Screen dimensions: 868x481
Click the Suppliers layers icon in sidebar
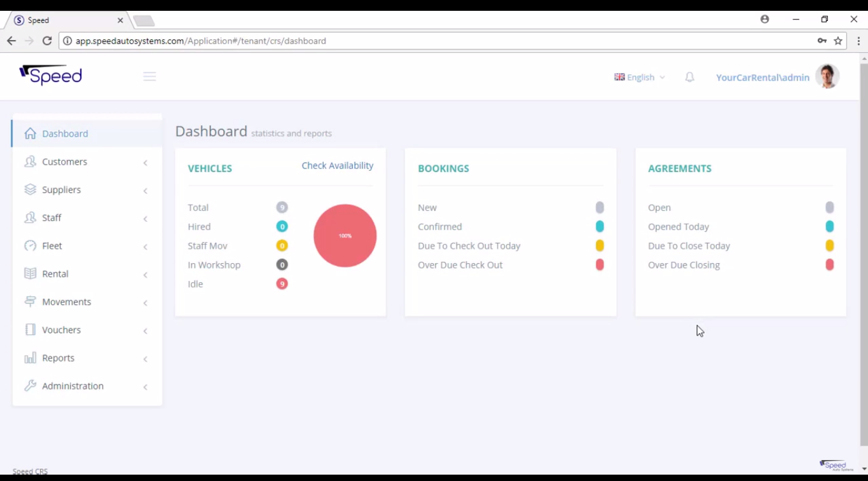(x=29, y=189)
